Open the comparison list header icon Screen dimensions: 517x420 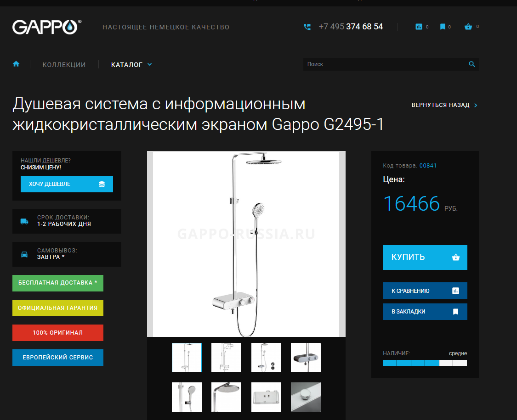coord(419,27)
